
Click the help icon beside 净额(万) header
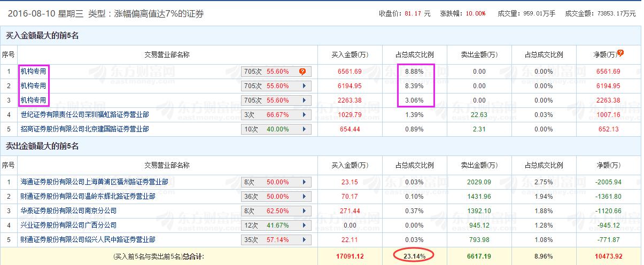point(620,53)
